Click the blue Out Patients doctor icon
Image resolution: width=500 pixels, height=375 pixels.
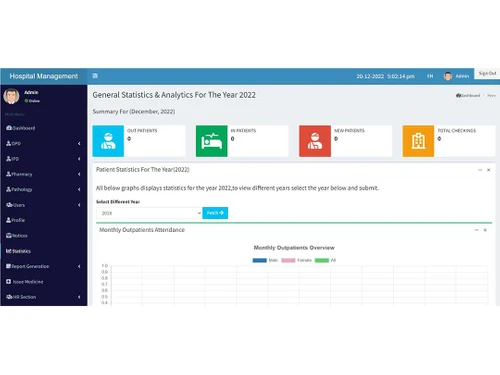click(108, 141)
